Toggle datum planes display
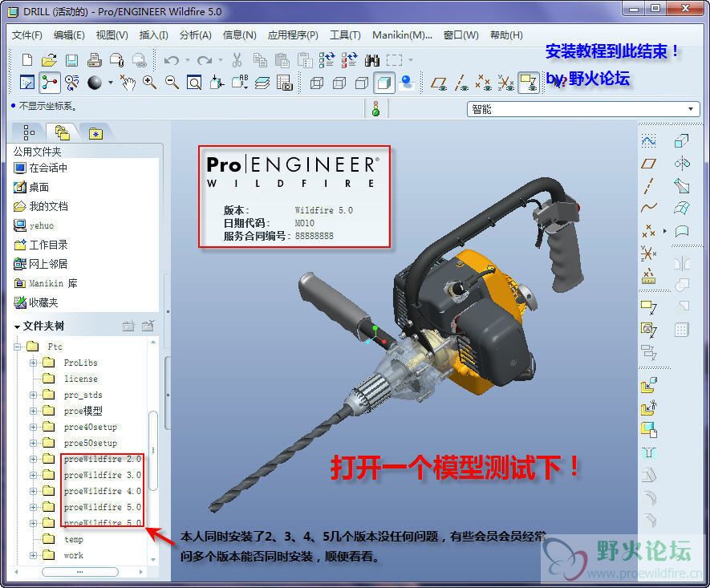This screenshot has height=588, width=710. (438, 83)
